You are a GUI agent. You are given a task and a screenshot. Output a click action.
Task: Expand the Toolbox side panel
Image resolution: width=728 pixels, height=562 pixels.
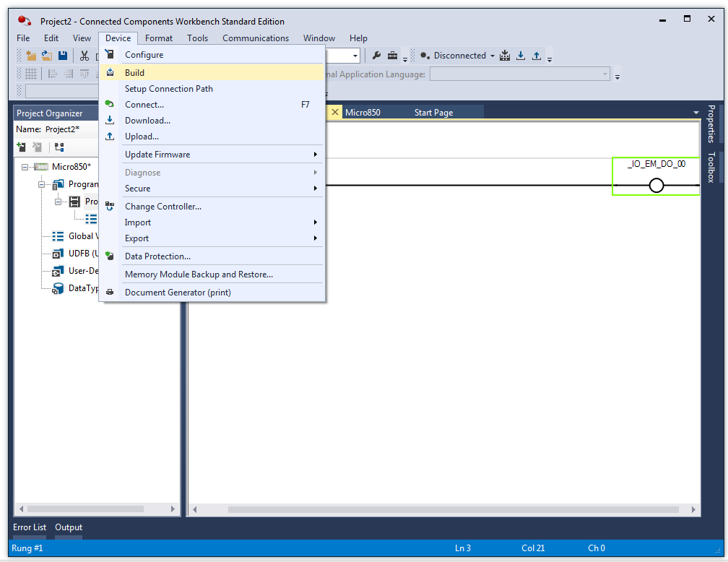point(711,167)
